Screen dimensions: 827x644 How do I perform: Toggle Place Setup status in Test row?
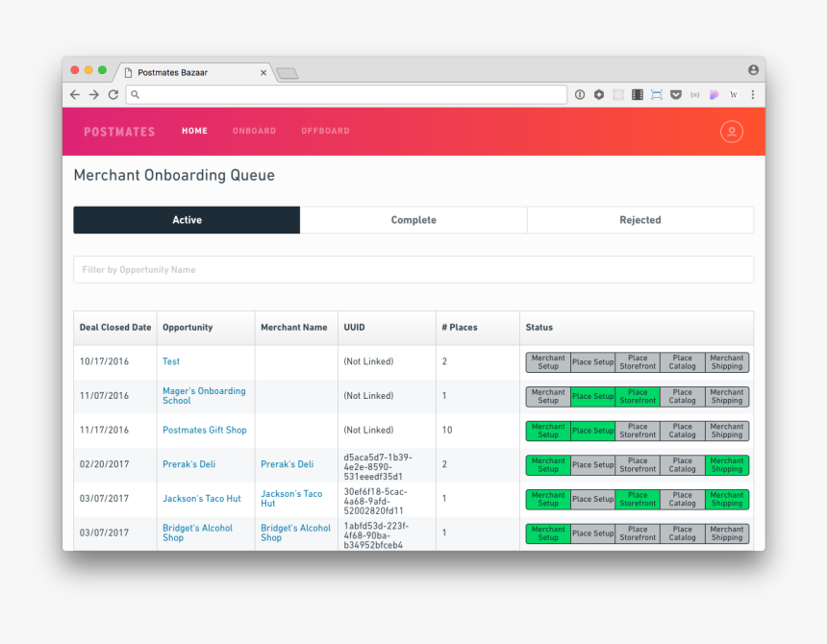pos(592,362)
